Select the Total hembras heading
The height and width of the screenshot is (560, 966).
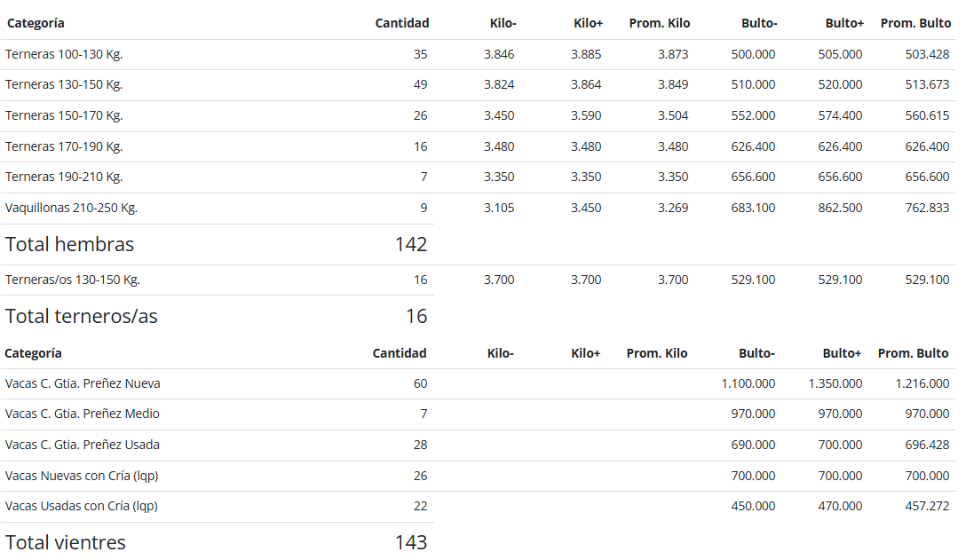click(69, 245)
